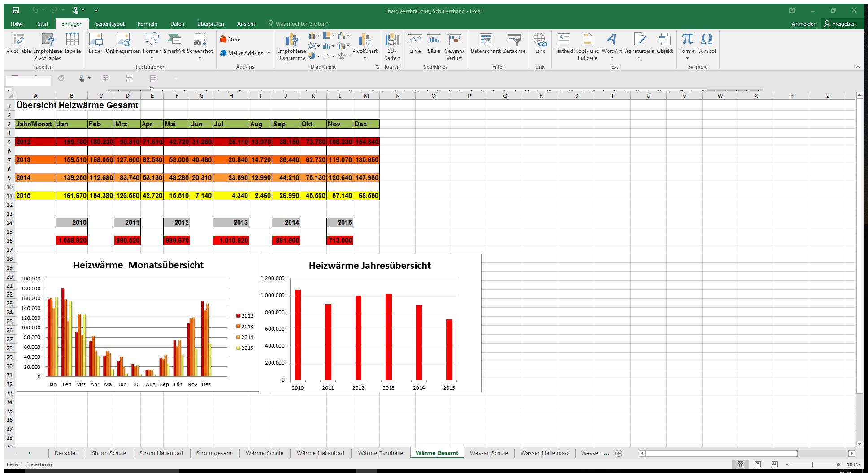The width and height of the screenshot is (868, 473).
Task: Open the Diagramme dialog launcher
Action: click(377, 67)
